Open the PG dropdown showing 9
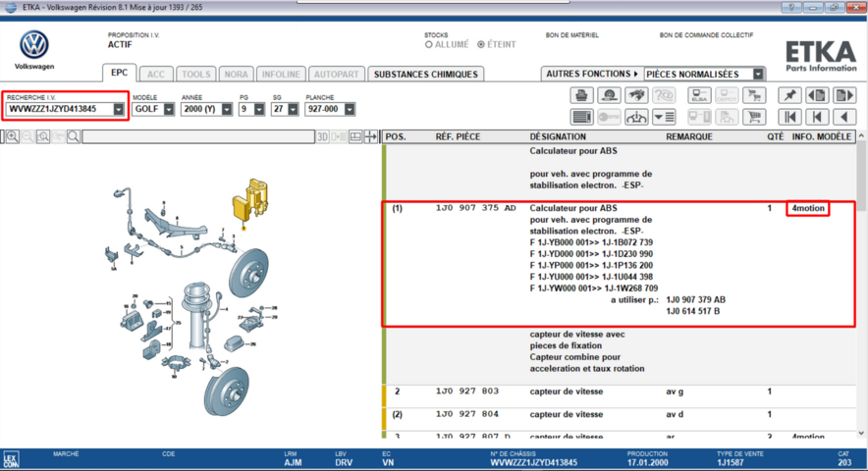Image resolution: width=868 pixels, height=471 pixels. click(x=259, y=109)
